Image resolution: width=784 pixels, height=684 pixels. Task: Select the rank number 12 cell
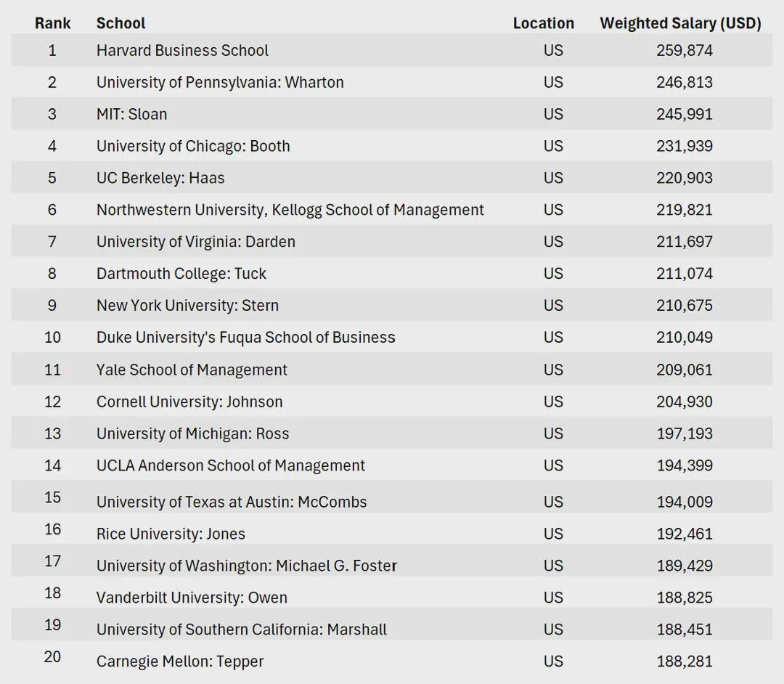pyautogui.click(x=52, y=402)
